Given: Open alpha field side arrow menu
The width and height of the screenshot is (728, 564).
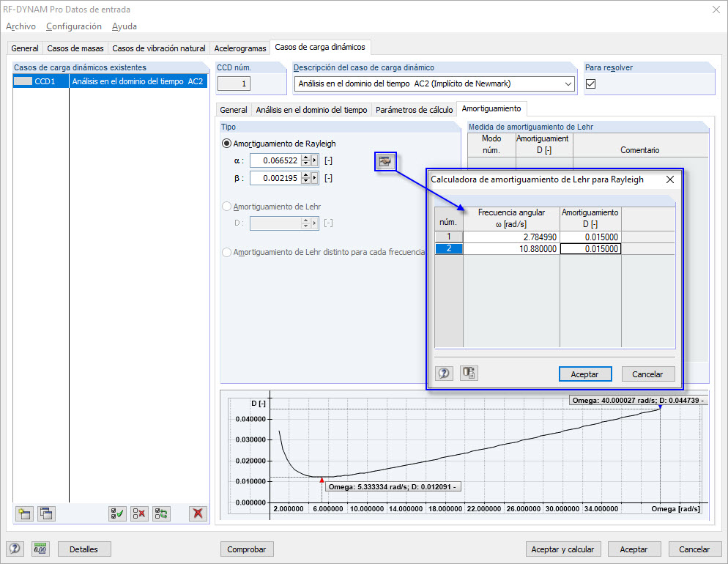Looking at the screenshot, I should [315, 160].
